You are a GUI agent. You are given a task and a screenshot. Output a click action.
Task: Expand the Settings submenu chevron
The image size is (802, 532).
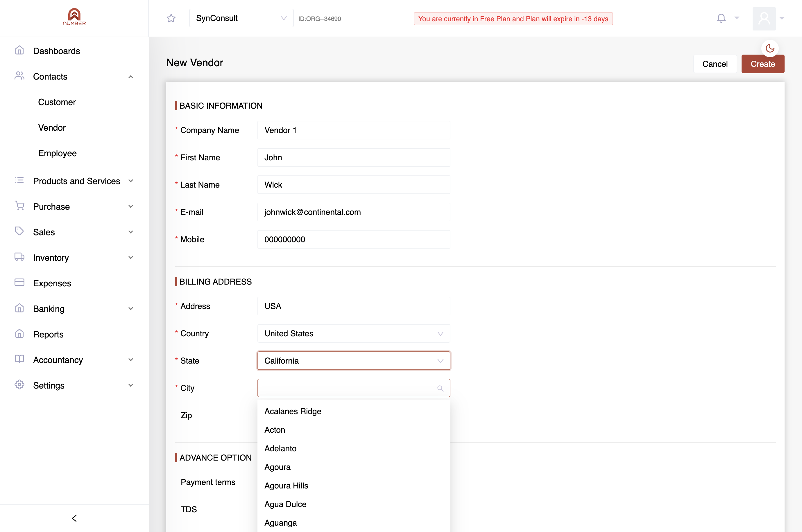[x=131, y=385]
